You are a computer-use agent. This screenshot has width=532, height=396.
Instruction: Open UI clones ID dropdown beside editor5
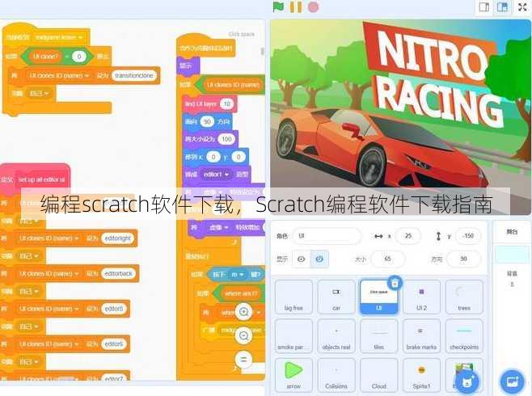click(49, 309)
